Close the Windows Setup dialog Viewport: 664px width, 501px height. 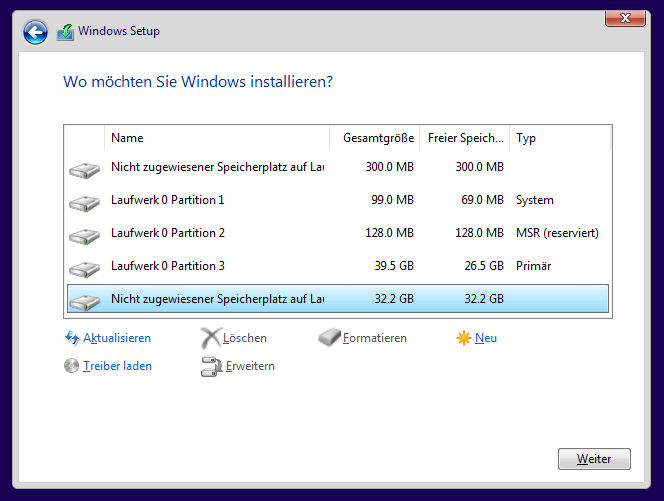click(625, 18)
